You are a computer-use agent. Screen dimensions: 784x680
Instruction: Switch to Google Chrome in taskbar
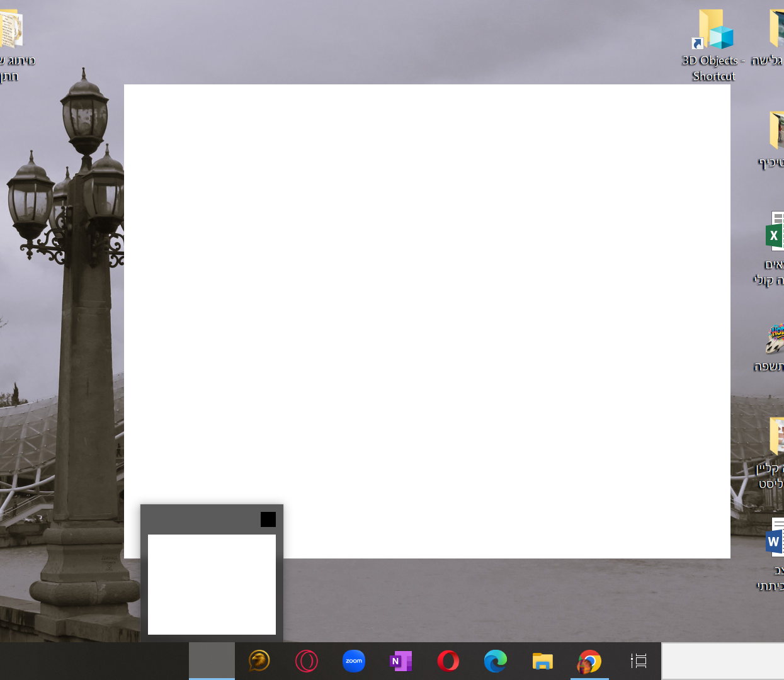tap(589, 661)
